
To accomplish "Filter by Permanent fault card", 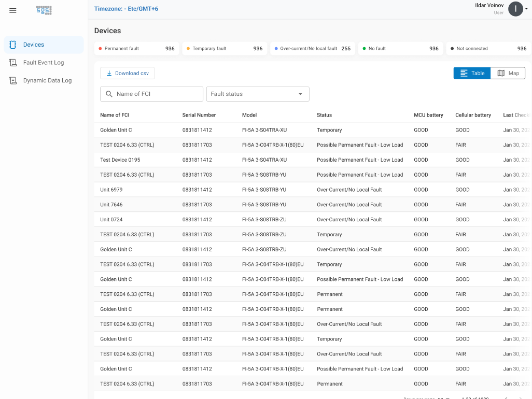I will (137, 49).
